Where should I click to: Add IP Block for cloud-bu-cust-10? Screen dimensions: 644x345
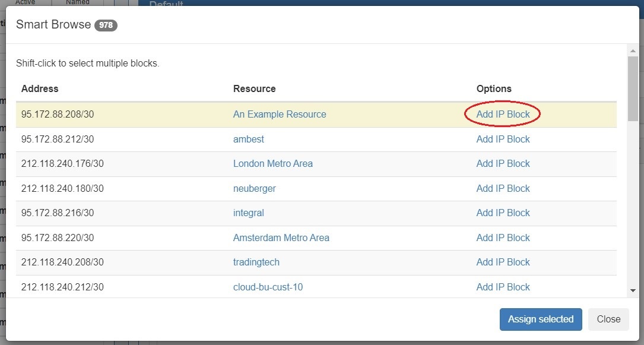point(503,287)
